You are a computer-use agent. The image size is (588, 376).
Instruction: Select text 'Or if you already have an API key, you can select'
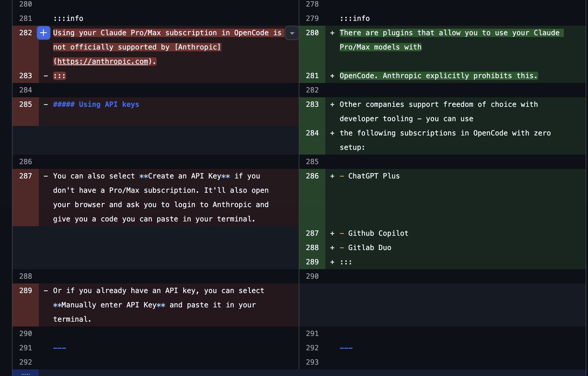(x=159, y=290)
